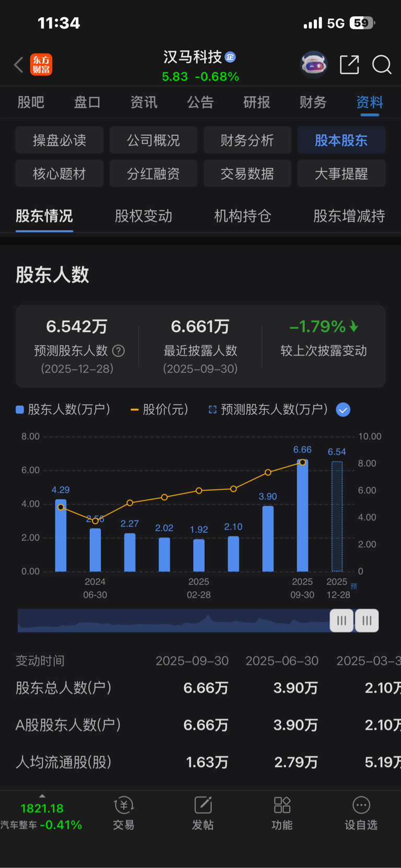
Task: Toggle the 股东人数(万户) legend item
Action: coord(63,409)
